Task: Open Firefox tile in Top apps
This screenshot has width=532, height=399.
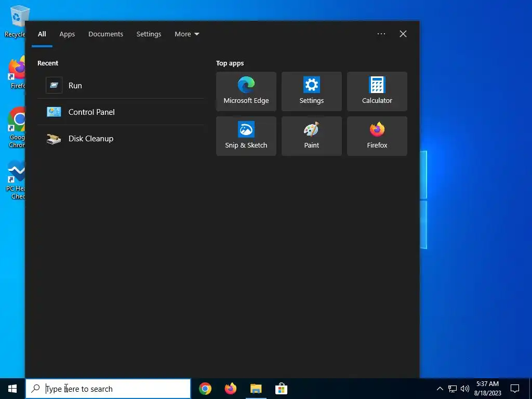Action: click(x=377, y=136)
